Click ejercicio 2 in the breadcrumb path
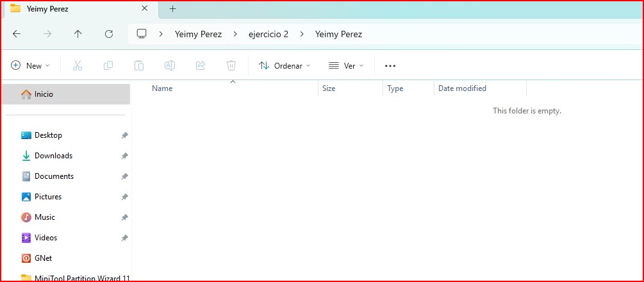The width and height of the screenshot is (644, 282). coord(268,34)
